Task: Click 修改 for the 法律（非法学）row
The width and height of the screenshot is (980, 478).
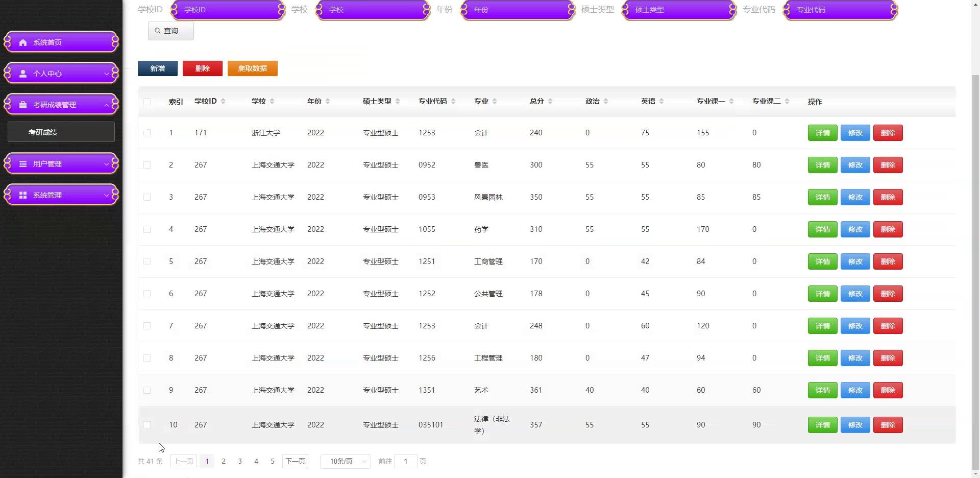Action: click(855, 425)
